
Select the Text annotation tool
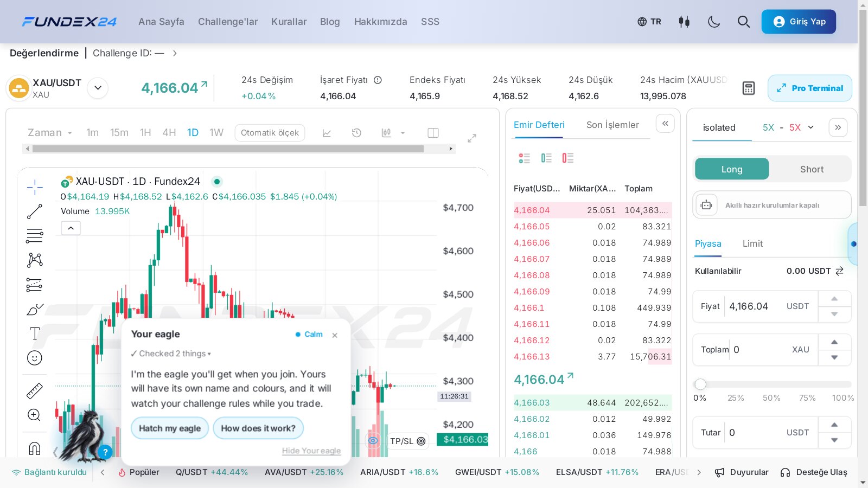pos(35,333)
